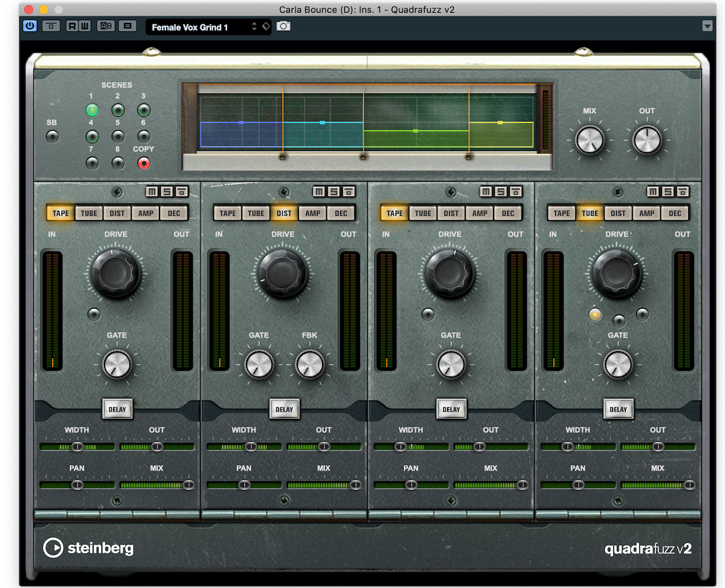Bypass band 1 using its bypass icon
This screenshot has height=588, width=725.
click(x=182, y=192)
